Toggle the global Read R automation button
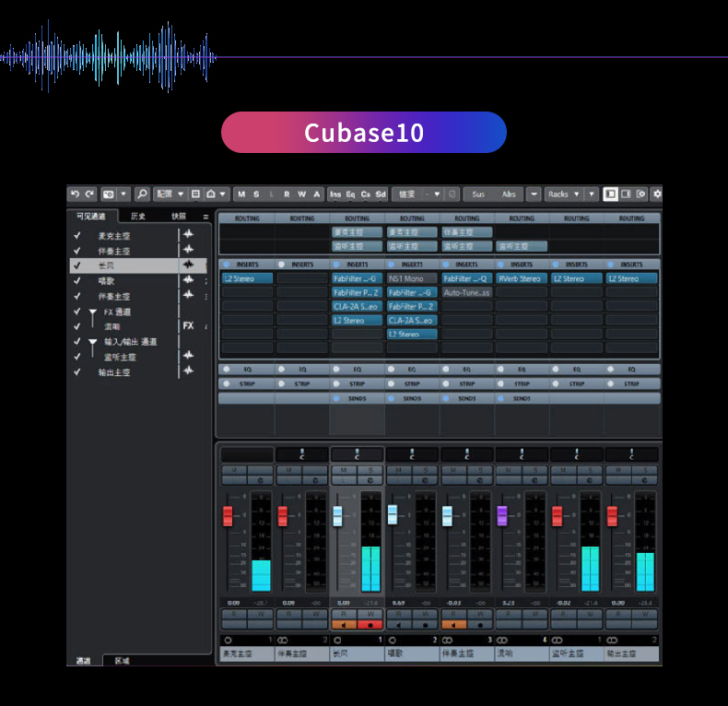728x706 pixels. [x=287, y=194]
